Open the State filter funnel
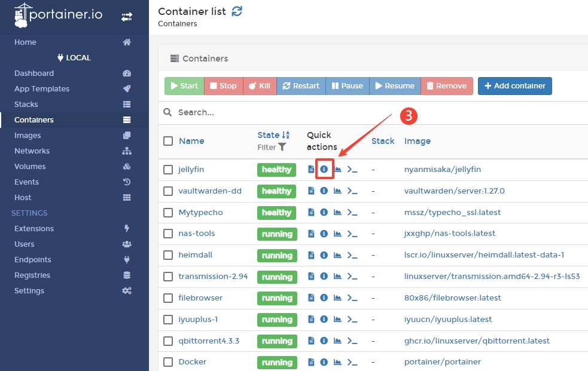 (x=282, y=147)
